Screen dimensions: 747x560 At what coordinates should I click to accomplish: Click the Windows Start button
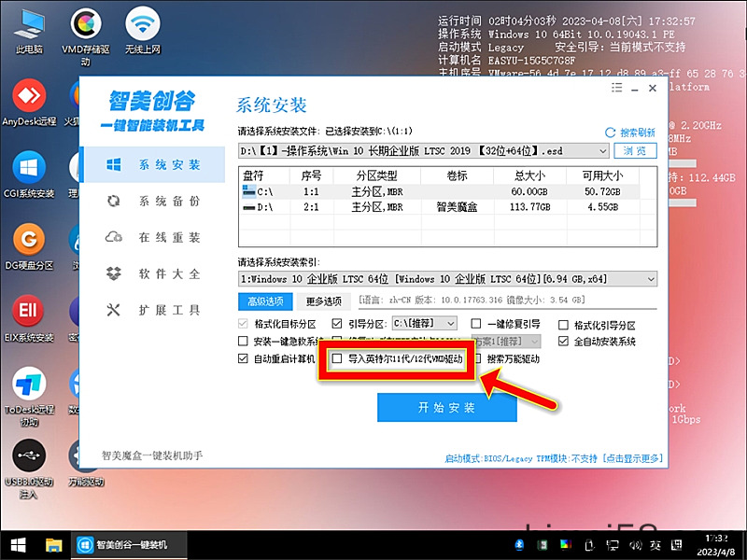[18, 545]
